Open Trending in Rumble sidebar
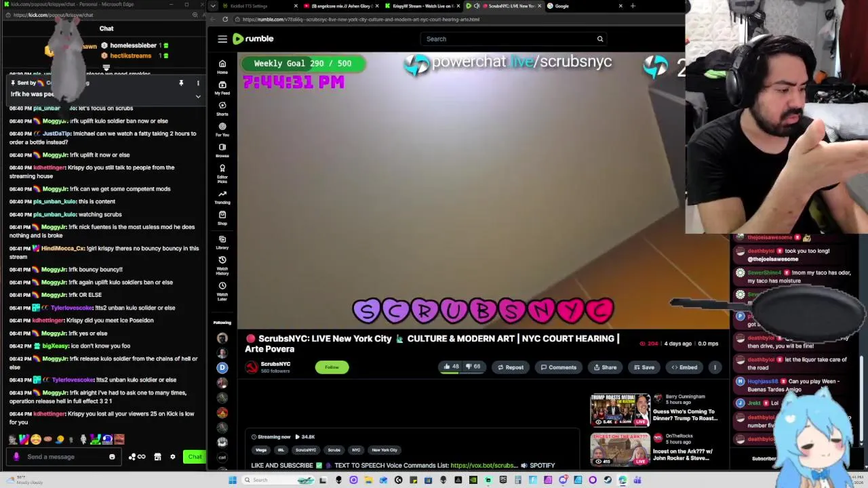The height and width of the screenshot is (488, 868). 222,197
